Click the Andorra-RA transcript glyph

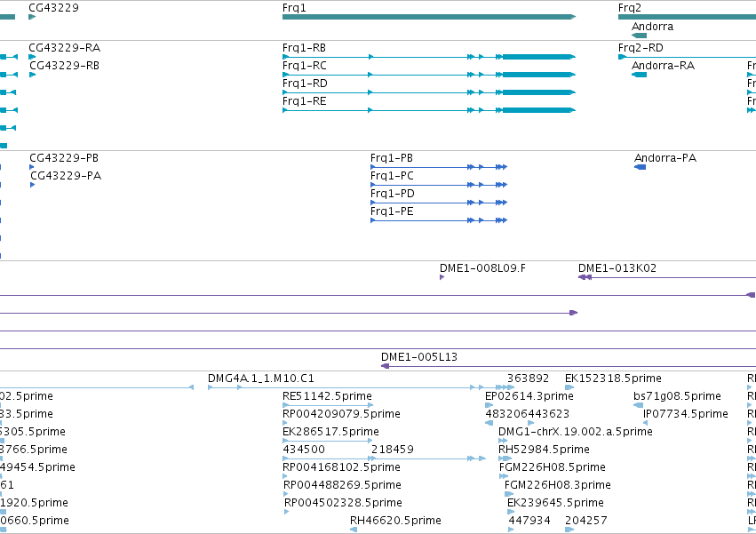point(640,75)
